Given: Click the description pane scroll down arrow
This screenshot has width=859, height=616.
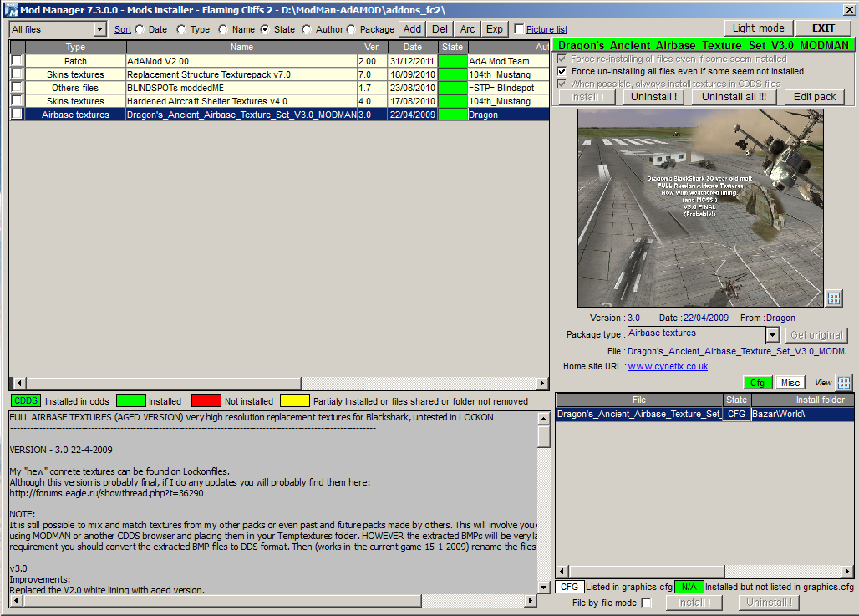Looking at the screenshot, I should [x=543, y=587].
